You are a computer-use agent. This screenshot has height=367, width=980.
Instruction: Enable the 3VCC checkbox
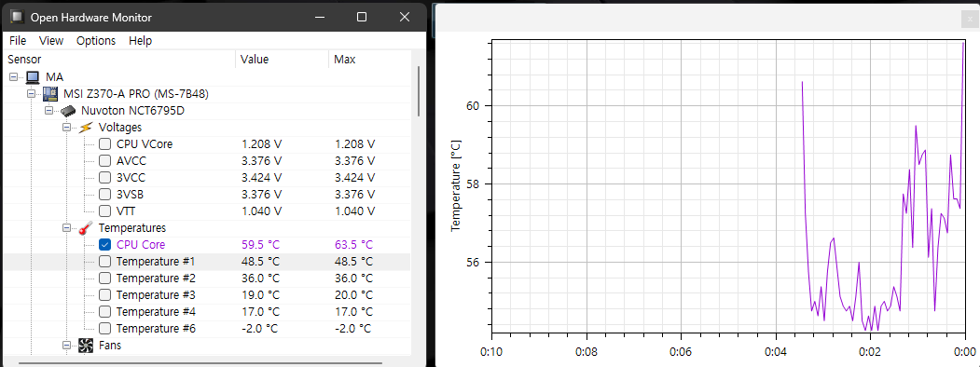tap(104, 178)
